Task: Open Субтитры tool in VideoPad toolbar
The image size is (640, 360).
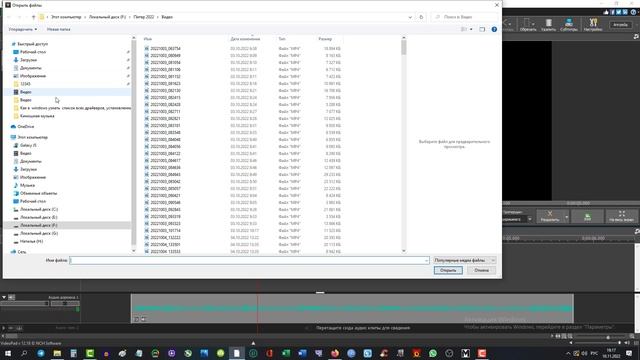Action: 569,25
